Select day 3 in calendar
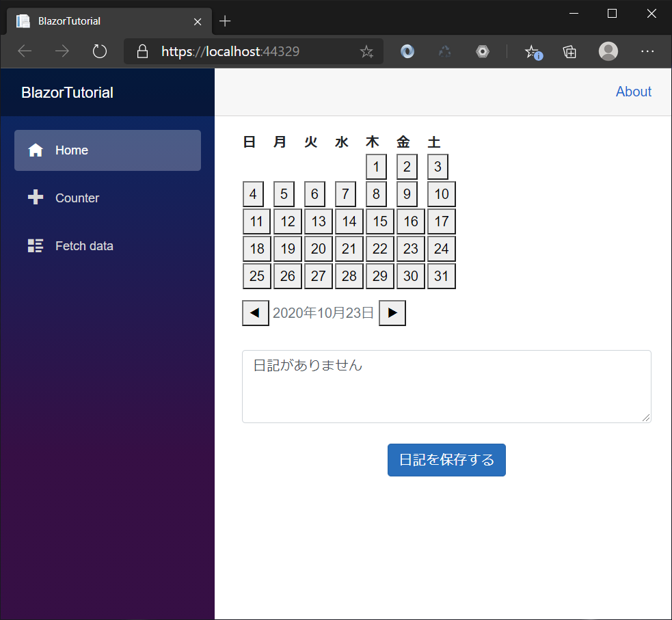 (438, 167)
